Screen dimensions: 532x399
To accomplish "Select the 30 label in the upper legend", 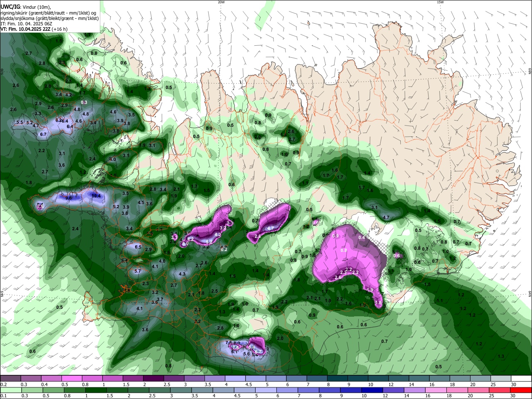I will click(514, 384).
